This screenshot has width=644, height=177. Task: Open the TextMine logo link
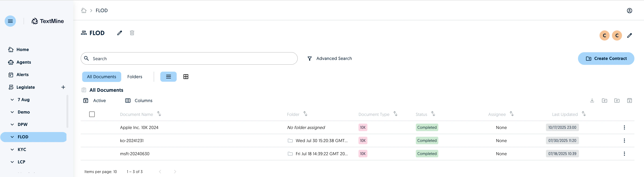pyautogui.click(x=48, y=21)
